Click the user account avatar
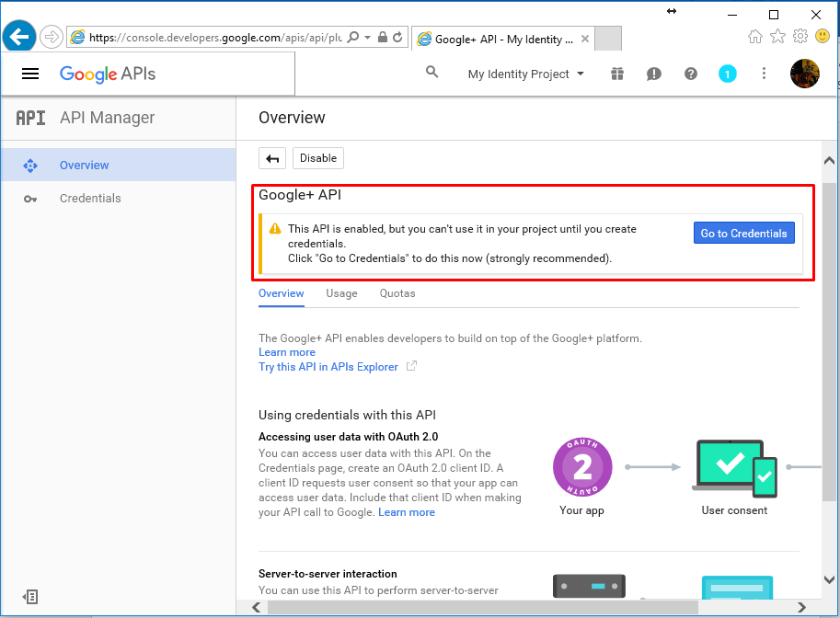Screen dimensions: 840x618 pyautogui.click(x=805, y=74)
